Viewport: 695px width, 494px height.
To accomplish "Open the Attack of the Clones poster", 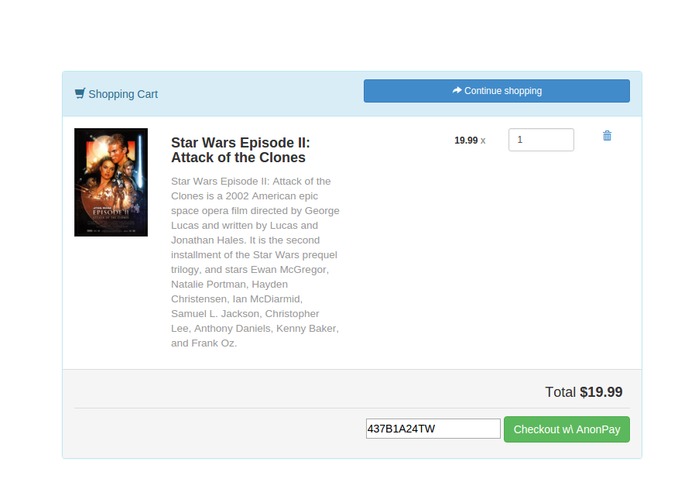I will pos(111,182).
